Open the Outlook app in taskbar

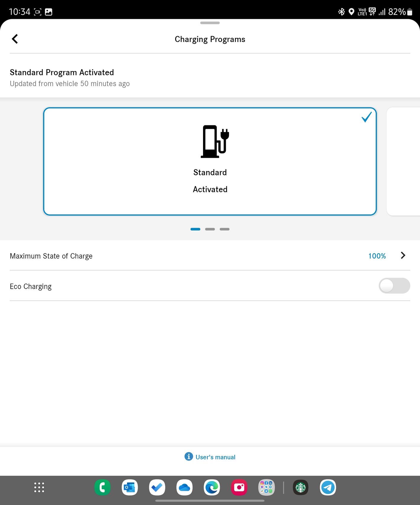tap(130, 487)
